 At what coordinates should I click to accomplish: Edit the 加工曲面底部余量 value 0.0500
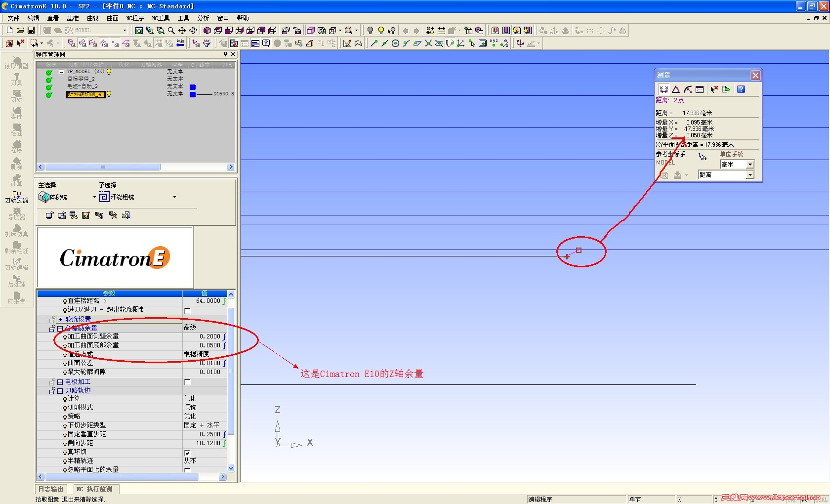coord(210,345)
